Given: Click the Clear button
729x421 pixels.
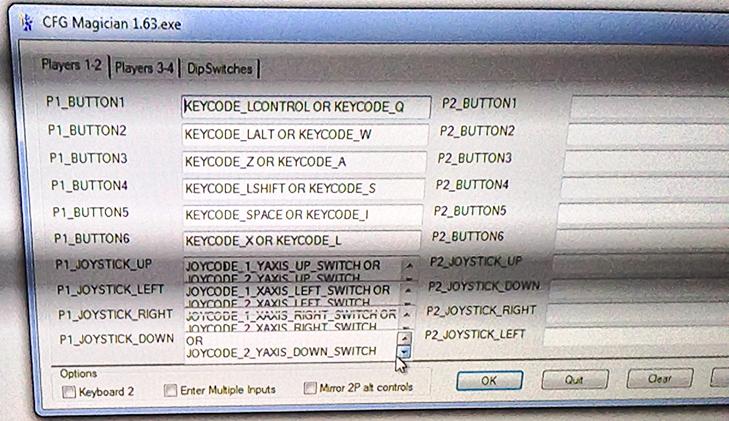Looking at the screenshot, I should pos(659,379).
